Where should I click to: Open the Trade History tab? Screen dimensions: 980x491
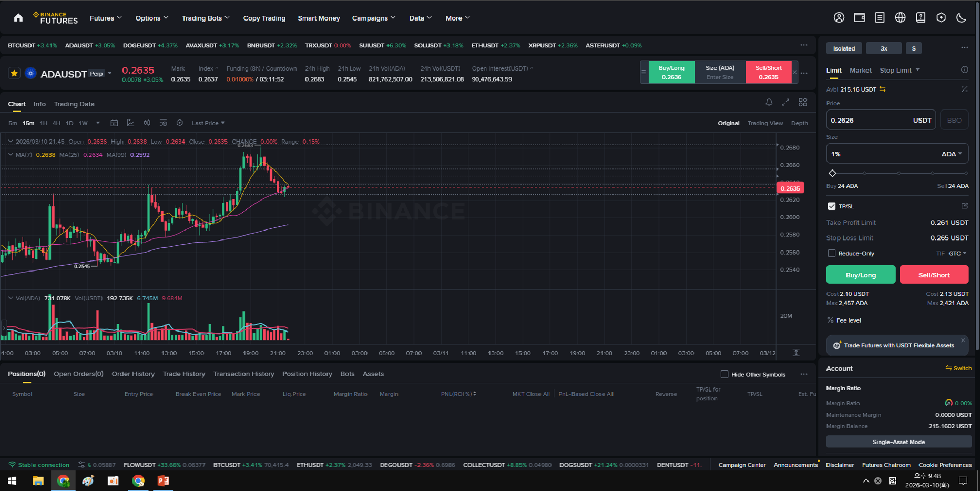(183, 374)
